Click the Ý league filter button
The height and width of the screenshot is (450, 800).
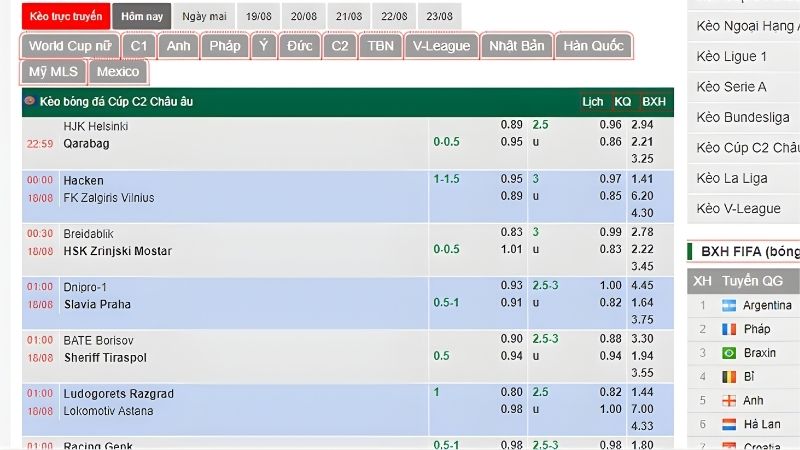click(x=264, y=46)
